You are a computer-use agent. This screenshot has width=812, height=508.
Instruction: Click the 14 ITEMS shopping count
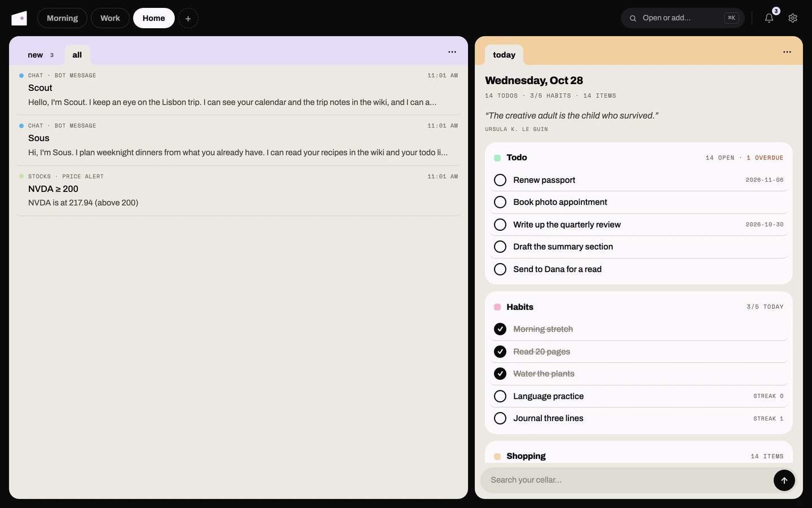click(767, 457)
